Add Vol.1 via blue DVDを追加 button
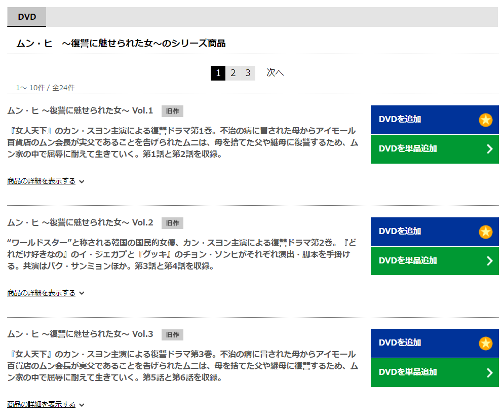Viewport: 504px width, 420px height. [435, 120]
